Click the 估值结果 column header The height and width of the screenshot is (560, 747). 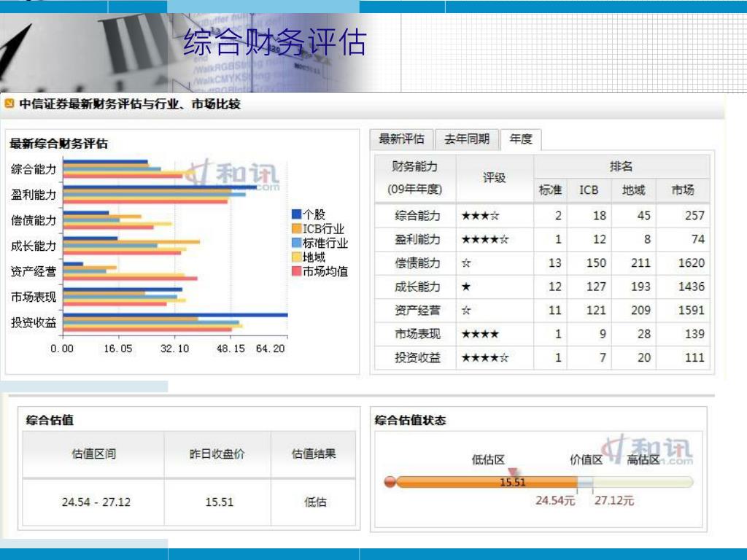pyautogui.click(x=314, y=454)
